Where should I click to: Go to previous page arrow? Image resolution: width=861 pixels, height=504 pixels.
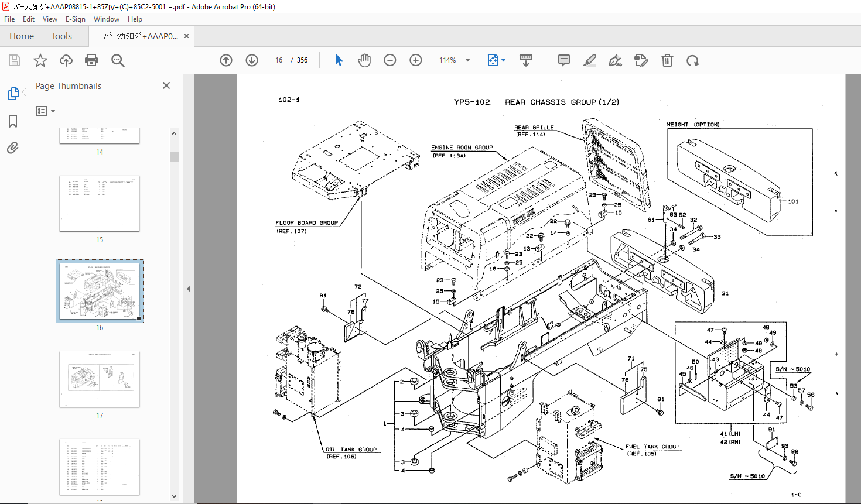click(x=226, y=60)
